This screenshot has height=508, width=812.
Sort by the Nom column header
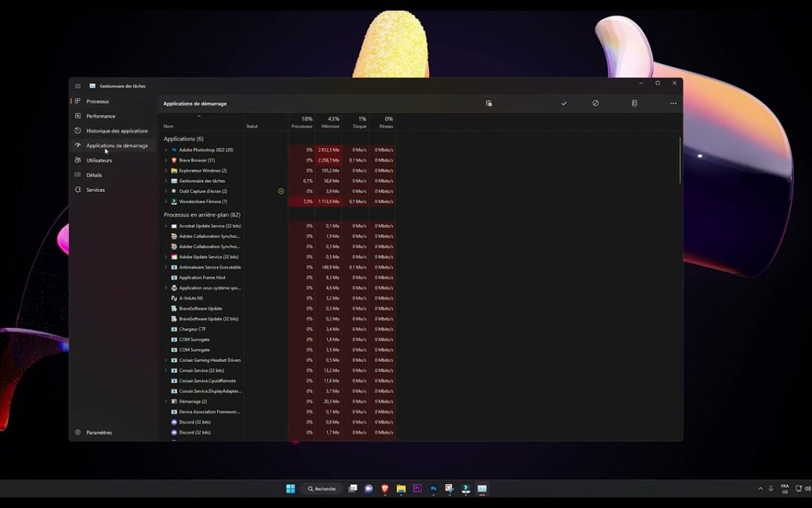click(201, 123)
